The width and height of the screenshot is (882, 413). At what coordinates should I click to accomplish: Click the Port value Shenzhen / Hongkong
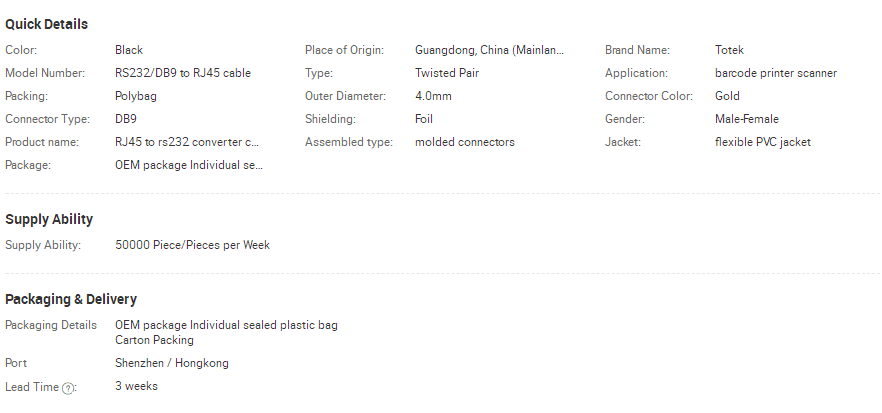point(172,363)
